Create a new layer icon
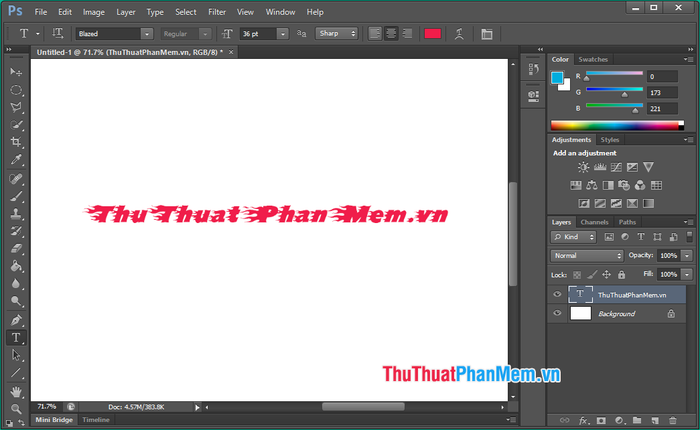Screen dimensions: 700x430 pyautogui.click(x=654, y=421)
